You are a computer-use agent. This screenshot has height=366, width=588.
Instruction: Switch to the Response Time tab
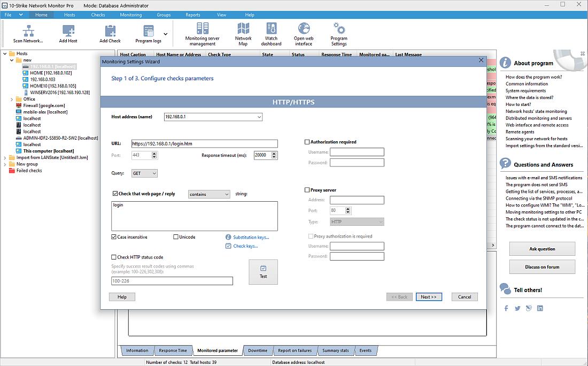173,350
